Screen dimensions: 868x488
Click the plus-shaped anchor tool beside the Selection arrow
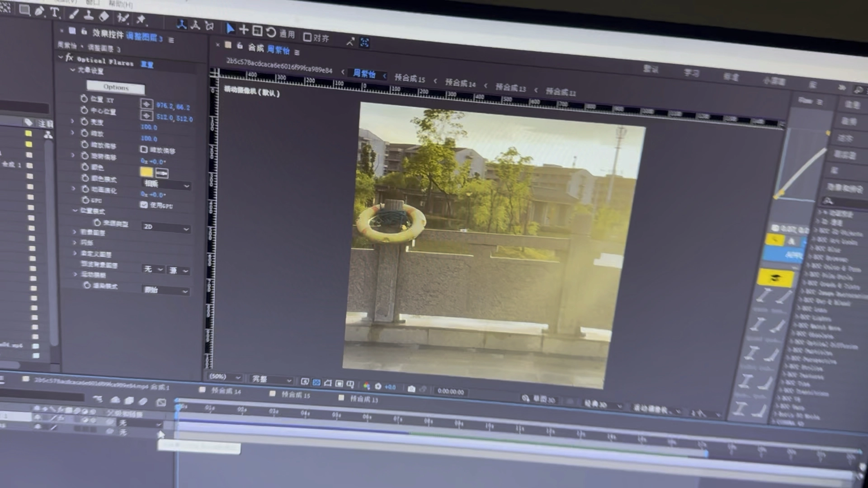(x=244, y=30)
